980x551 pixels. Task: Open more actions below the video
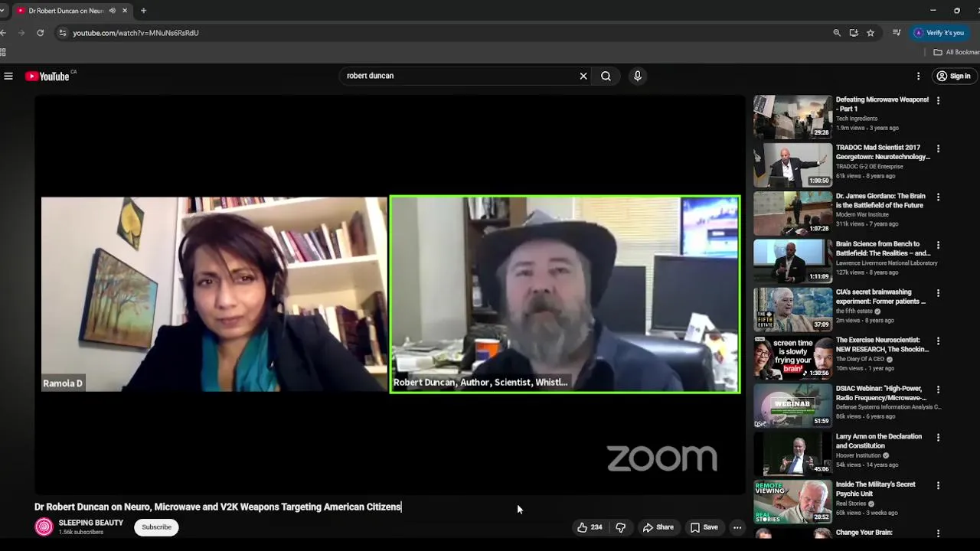(737, 527)
